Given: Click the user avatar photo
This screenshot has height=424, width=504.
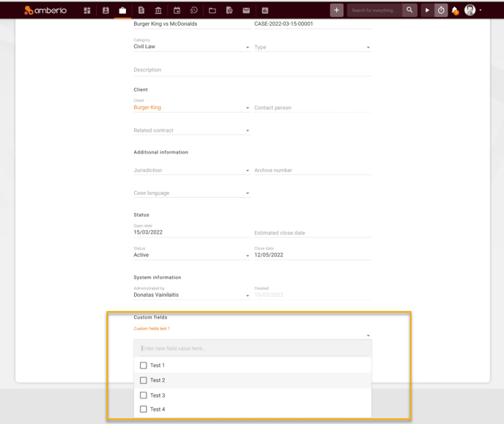Looking at the screenshot, I should [470, 10].
